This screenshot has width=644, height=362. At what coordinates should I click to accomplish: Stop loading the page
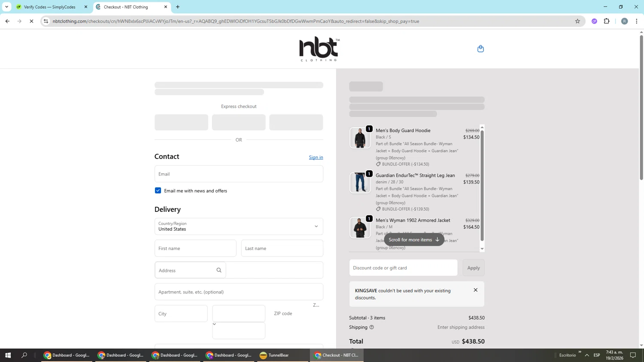(x=31, y=21)
